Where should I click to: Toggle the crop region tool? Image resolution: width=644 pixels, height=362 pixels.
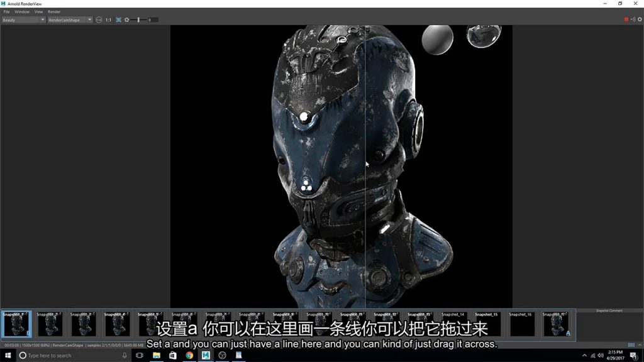118,19
